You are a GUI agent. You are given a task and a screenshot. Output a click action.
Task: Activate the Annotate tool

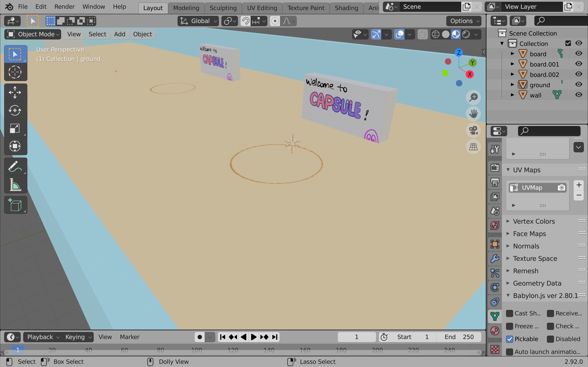15,167
